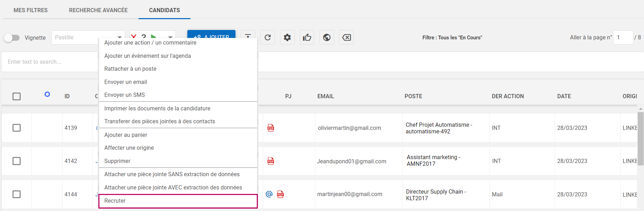644x211 pixels.
Task: Click the upload arrow icon in the toolbar
Action: pyautogui.click(x=248, y=35)
